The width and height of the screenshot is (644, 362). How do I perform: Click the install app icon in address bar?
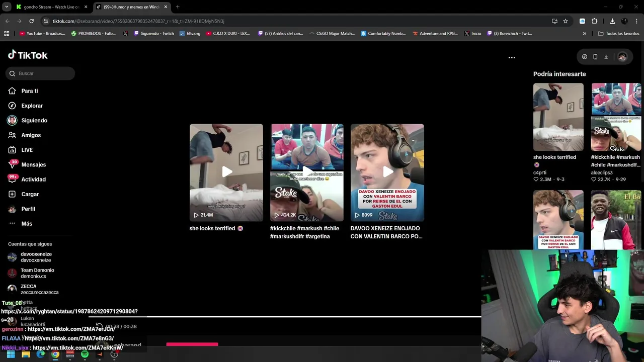[554, 21]
